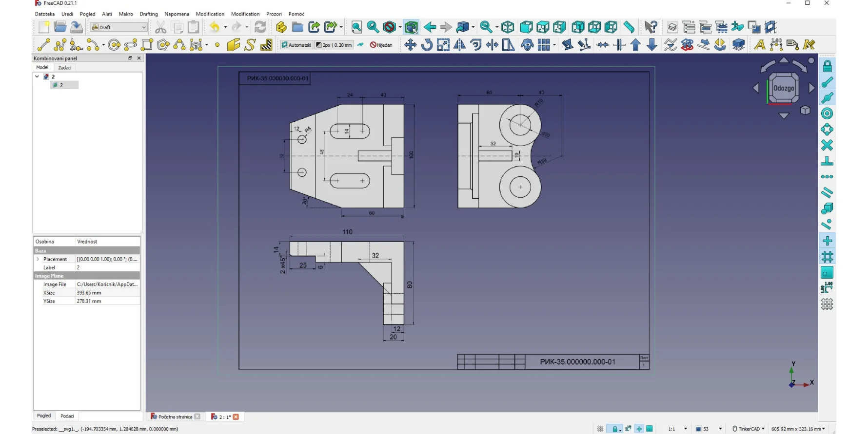868x434 pixels.
Task: Switch to the Zadaci tab
Action: [65, 68]
